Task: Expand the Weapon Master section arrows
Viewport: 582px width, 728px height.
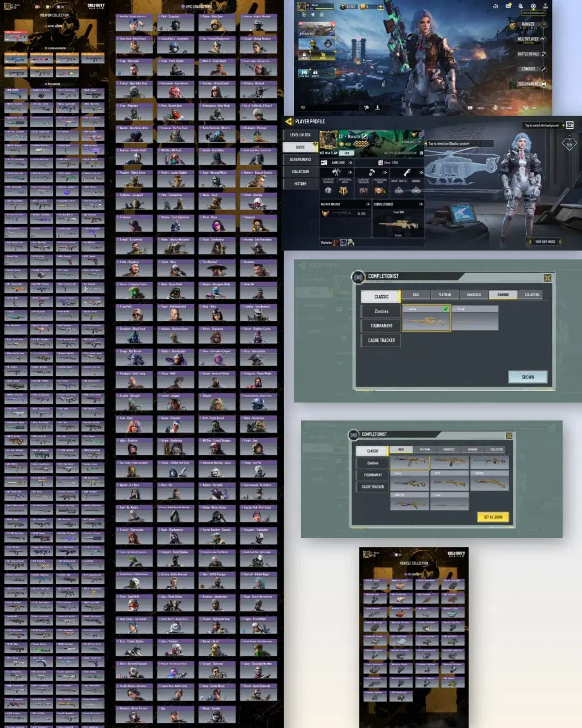Action: coord(368,204)
